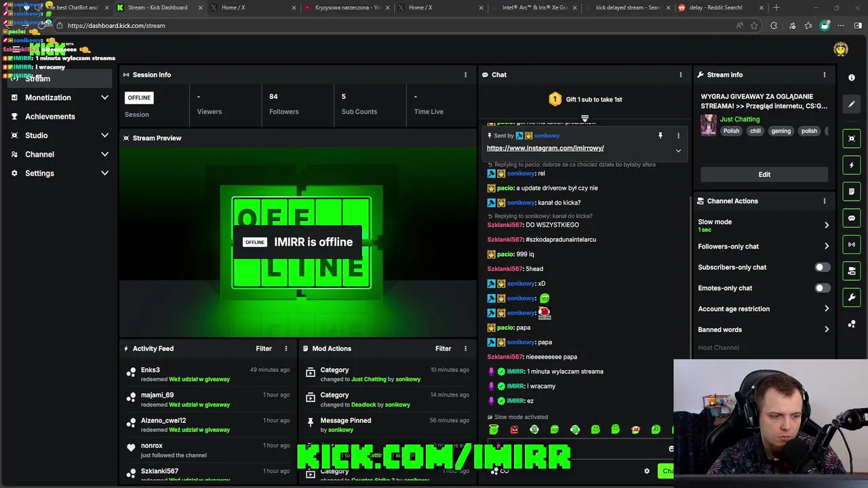Toggle the broadcast session info widget icon

point(852,244)
